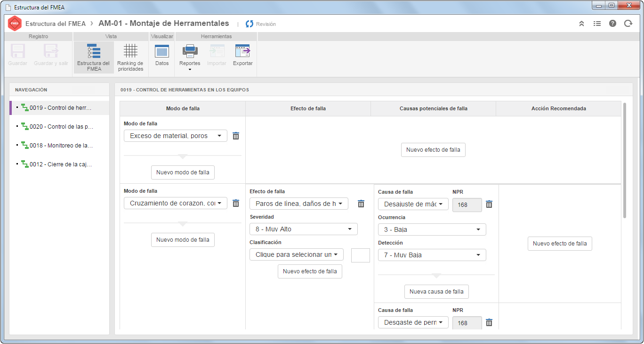The height and width of the screenshot is (344, 644).
Task: Open Detección 7 - Muy Baja dropdown
Action: coord(432,255)
